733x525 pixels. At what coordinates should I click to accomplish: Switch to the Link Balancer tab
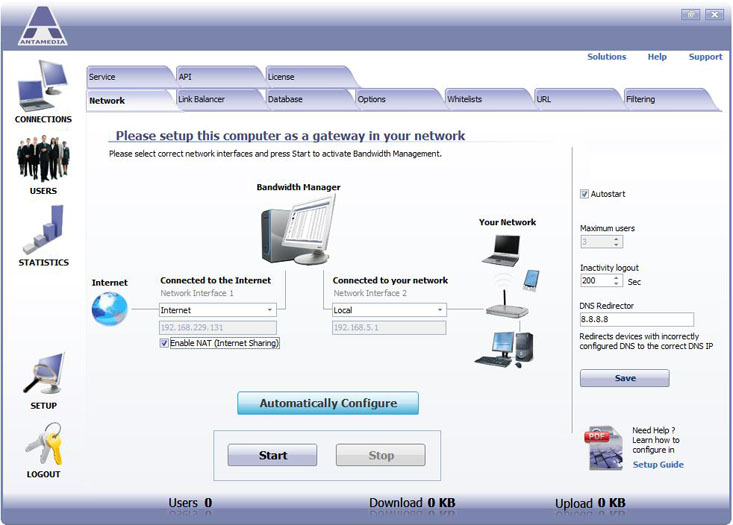[x=218, y=99]
